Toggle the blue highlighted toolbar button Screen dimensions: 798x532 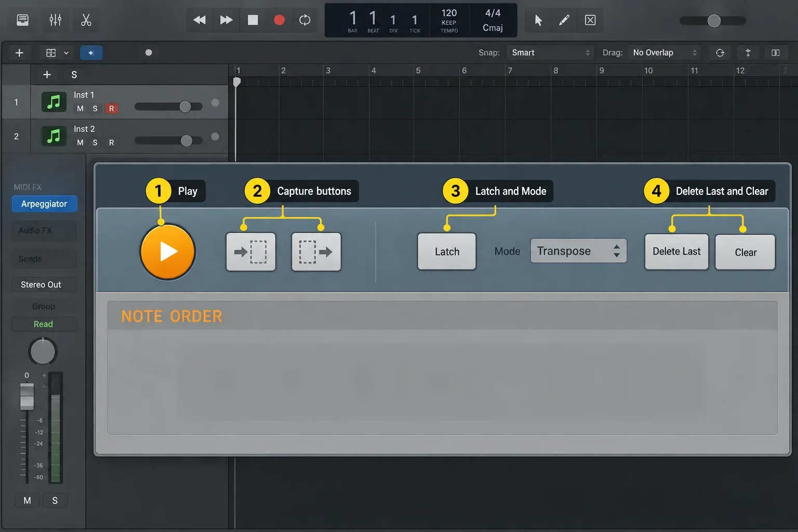point(91,53)
